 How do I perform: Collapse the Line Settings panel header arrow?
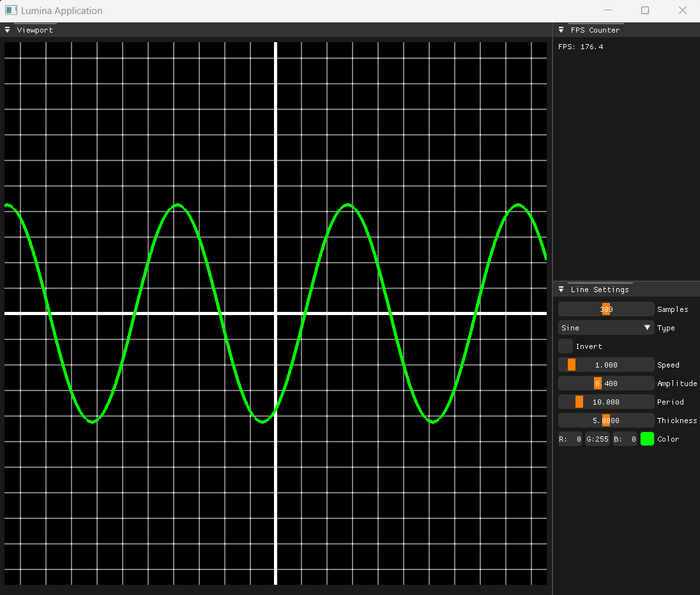[561, 289]
